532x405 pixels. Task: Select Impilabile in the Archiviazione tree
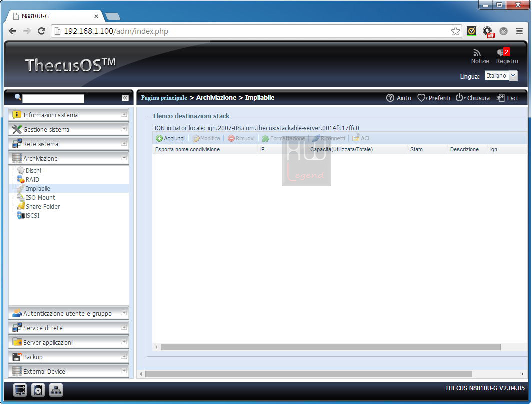click(38, 188)
